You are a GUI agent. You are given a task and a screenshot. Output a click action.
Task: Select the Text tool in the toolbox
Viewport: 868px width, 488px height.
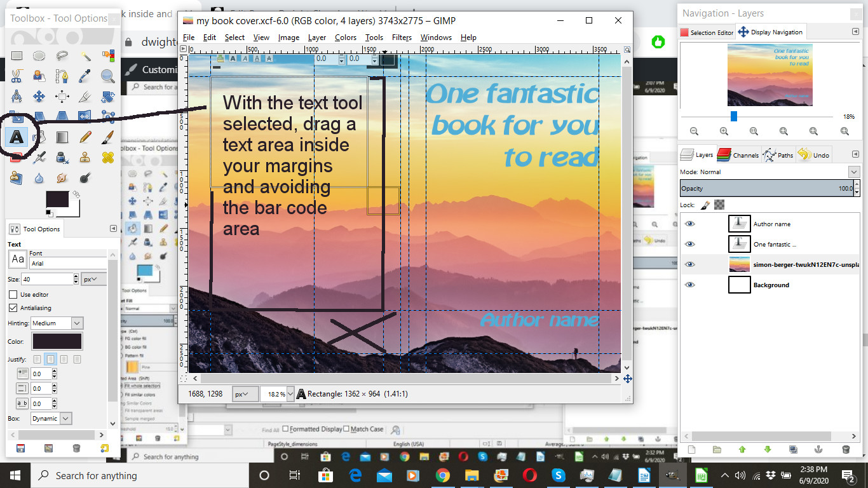17,136
